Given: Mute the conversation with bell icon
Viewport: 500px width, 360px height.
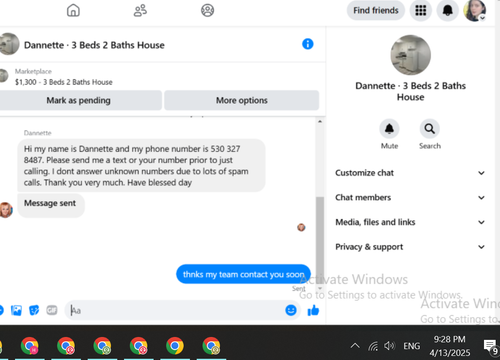Looking at the screenshot, I should 389,129.
